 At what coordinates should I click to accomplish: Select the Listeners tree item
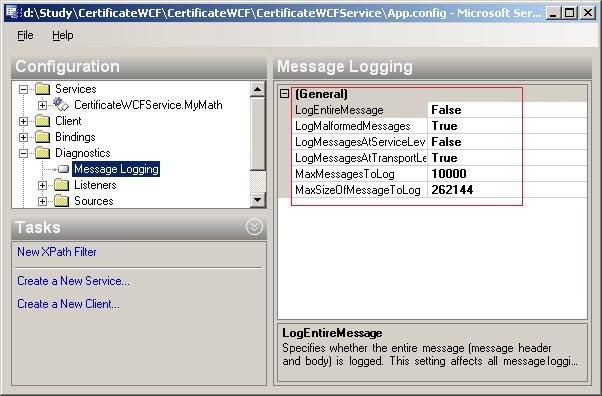pos(95,185)
